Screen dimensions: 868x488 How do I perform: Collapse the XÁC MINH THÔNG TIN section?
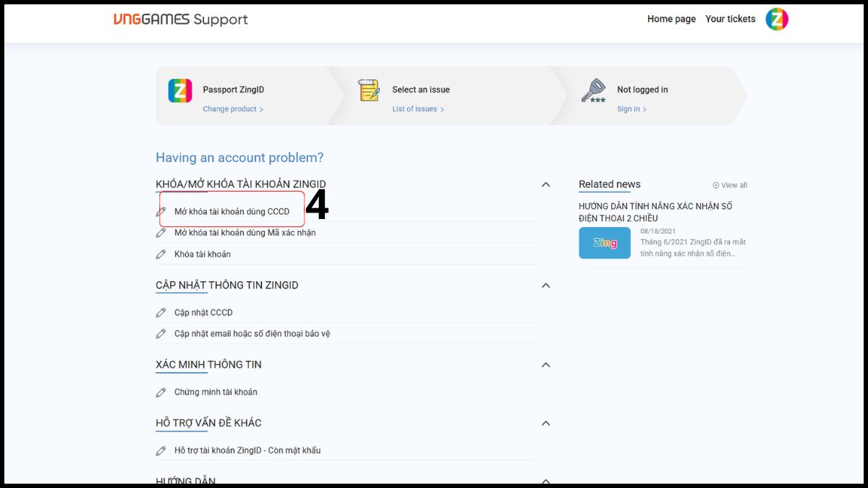click(x=546, y=365)
